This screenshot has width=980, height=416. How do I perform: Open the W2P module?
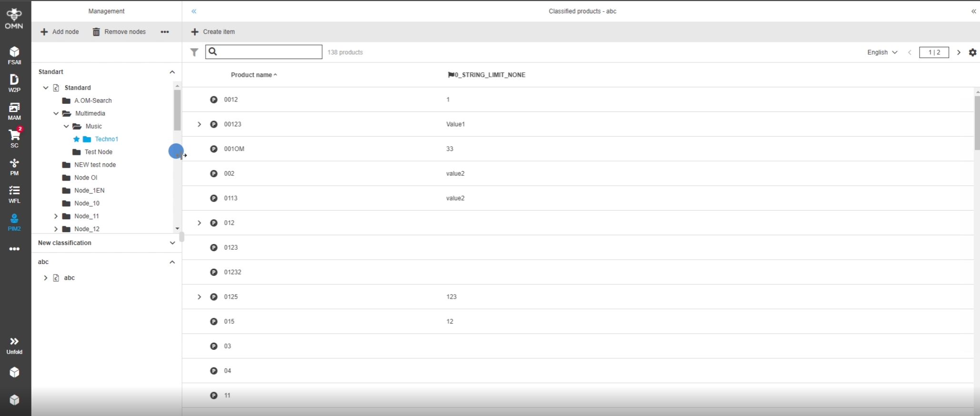tap(14, 83)
